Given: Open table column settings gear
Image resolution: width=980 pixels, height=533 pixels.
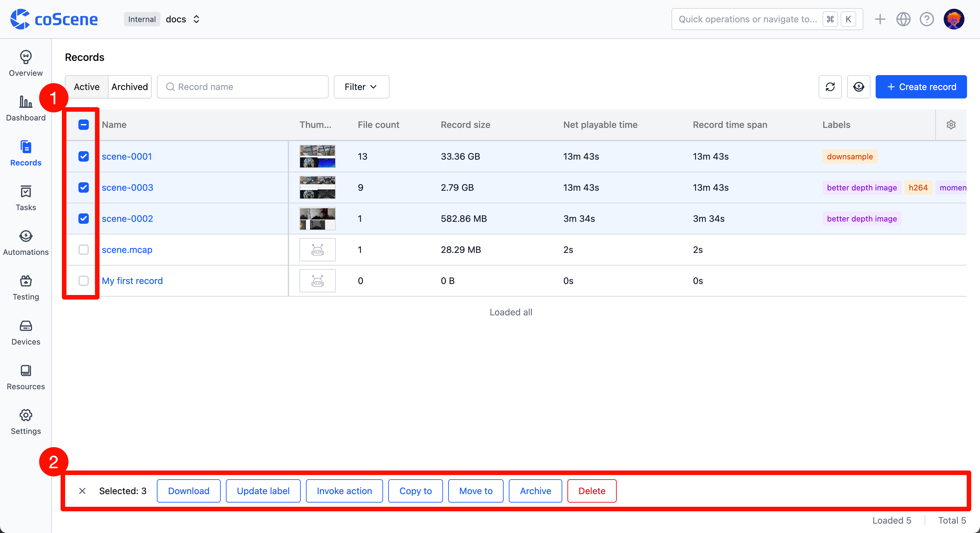Looking at the screenshot, I should 951,125.
